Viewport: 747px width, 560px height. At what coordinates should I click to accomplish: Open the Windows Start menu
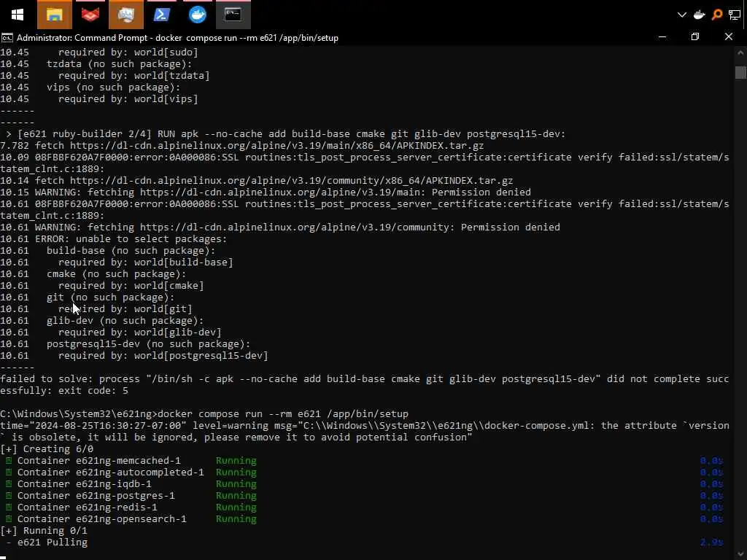[18, 15]
